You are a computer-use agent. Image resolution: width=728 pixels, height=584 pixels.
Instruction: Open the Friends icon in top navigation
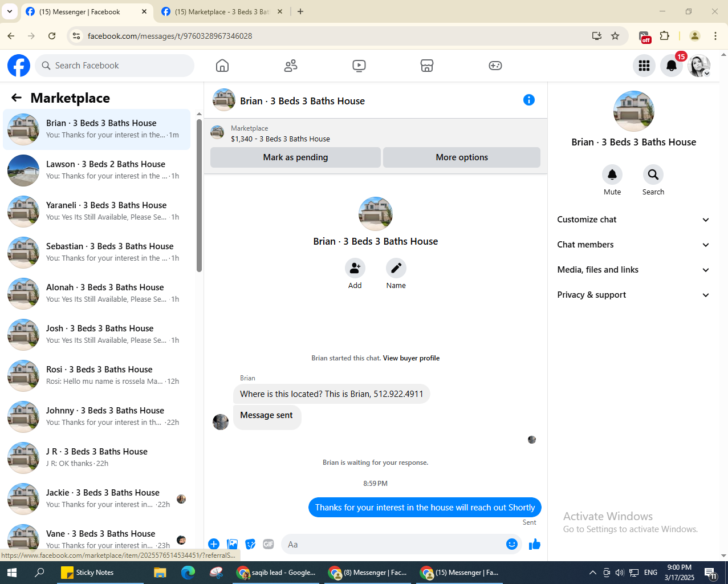tap(291, 66)
